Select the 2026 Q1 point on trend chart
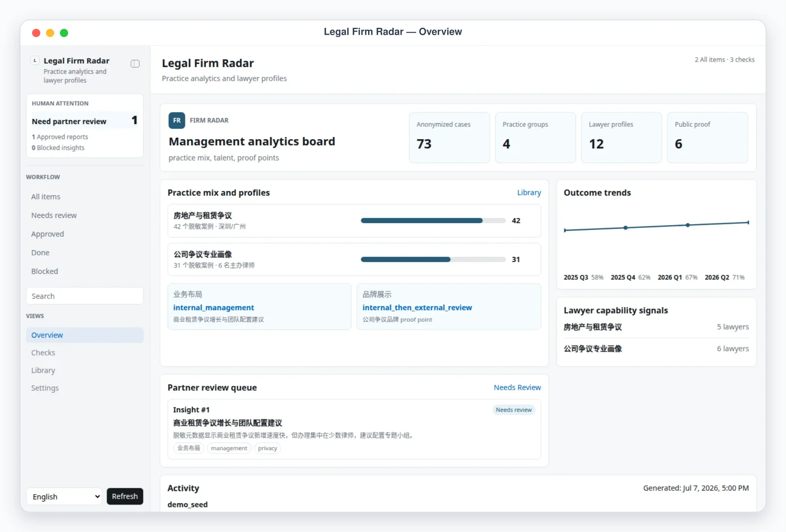Viewport: 786px width, 532px height. [688, 225]
